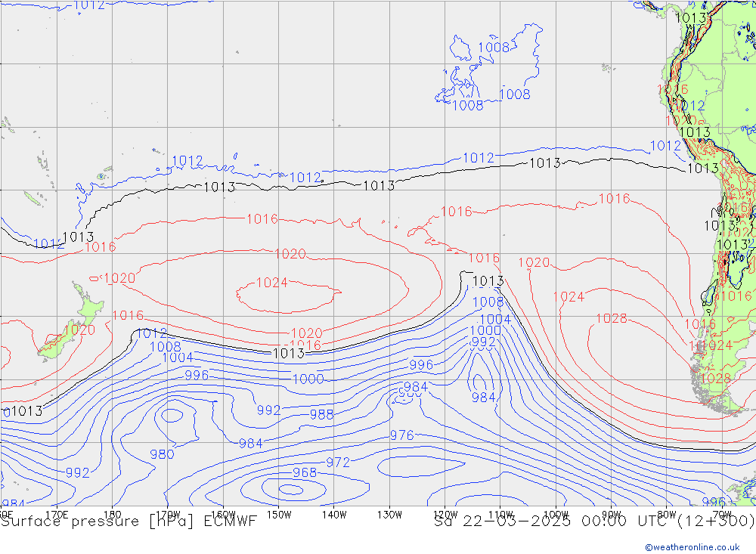Click the 170E longitude label
The image size is (756, 554).
tap(57, 515)
